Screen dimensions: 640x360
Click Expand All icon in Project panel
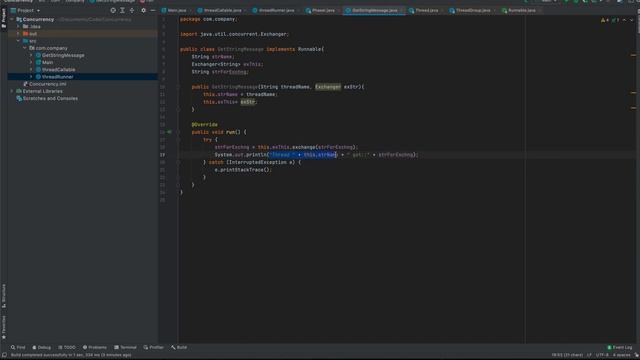(122, 10)
